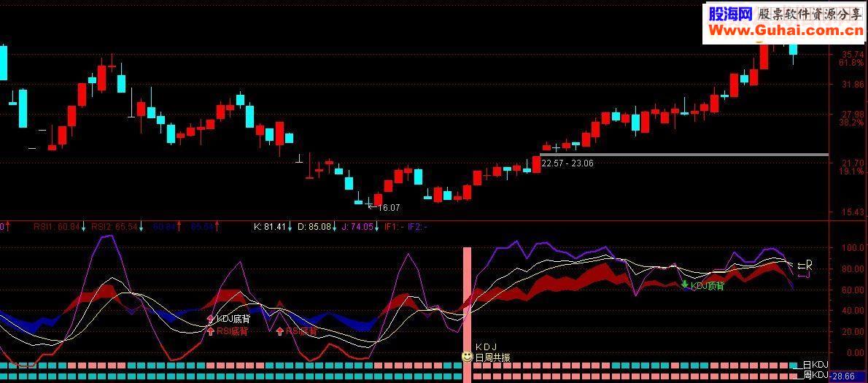The height and width of the screenshot is (383, 868).
Task: Select the RSI2: 65.54 readout
Action: coord(115,226)
